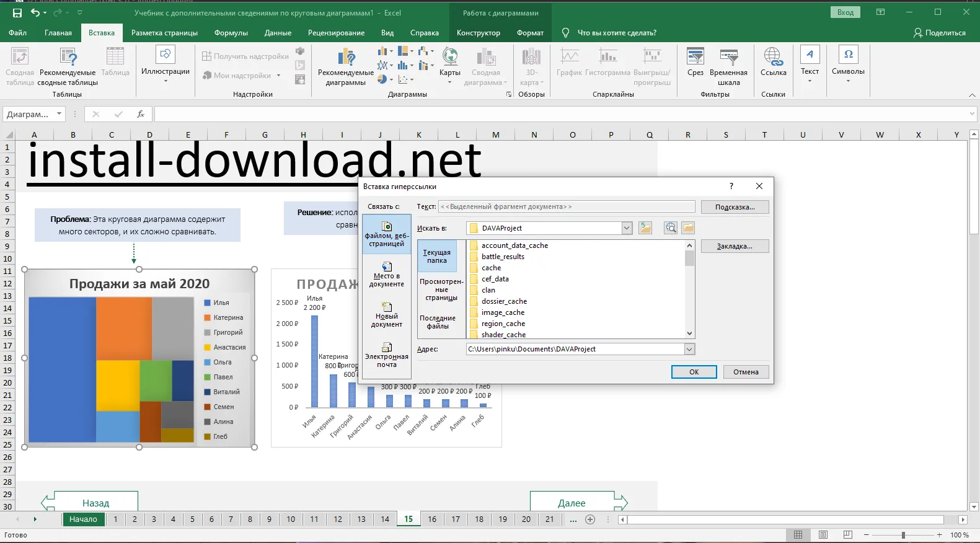Add a new sheet with the plus icon
Image resolution: width=980 pixels, height=543 pixels.
pos(590,519)
